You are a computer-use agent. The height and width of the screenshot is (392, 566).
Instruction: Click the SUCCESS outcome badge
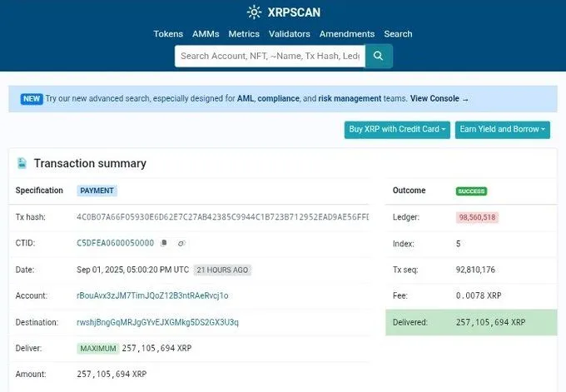click(471, 191)
